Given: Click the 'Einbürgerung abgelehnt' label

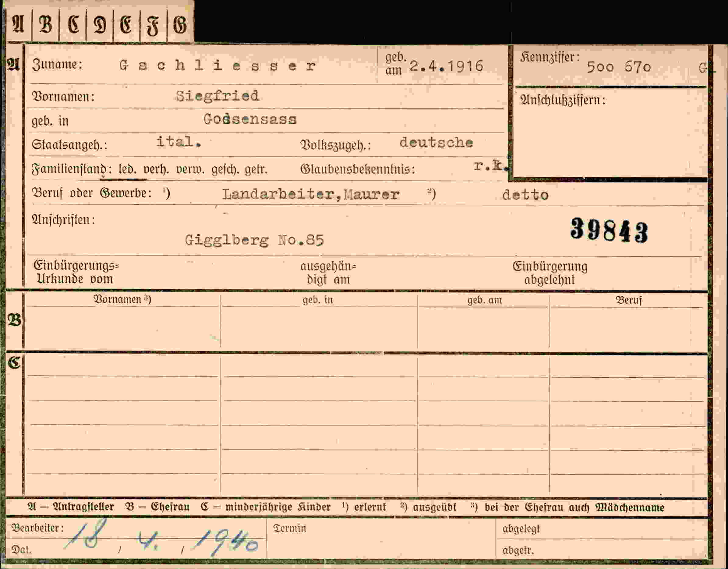Looking at the screenshot, I should tap(550, 273).
